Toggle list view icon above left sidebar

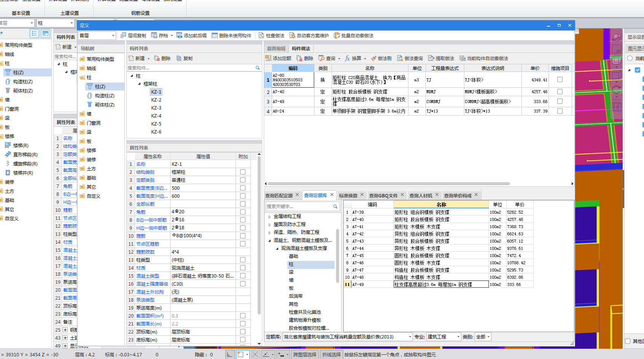pyautogui.click(x=35, y=33)
